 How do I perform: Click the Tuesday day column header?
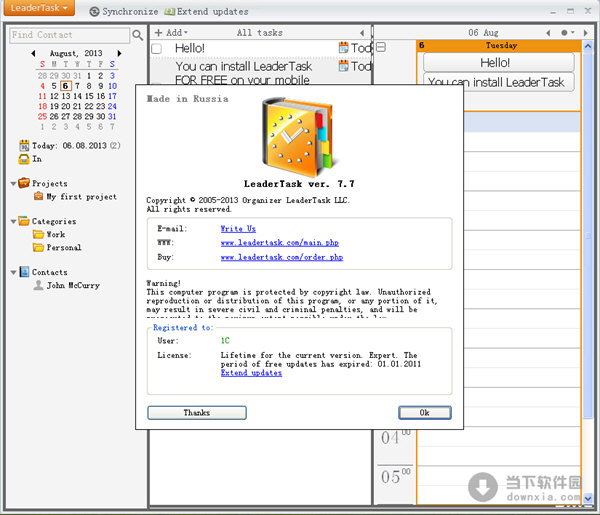499,46
